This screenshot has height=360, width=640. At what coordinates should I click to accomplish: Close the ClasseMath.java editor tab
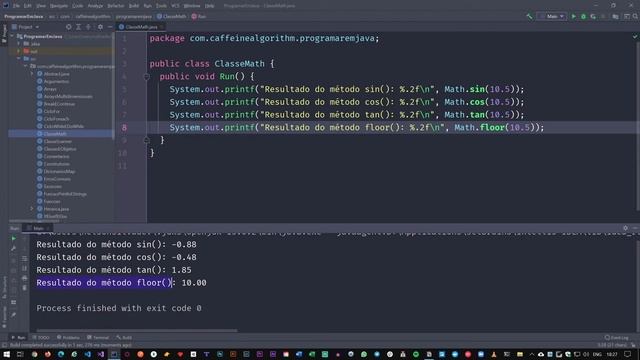tap(162, 27)
